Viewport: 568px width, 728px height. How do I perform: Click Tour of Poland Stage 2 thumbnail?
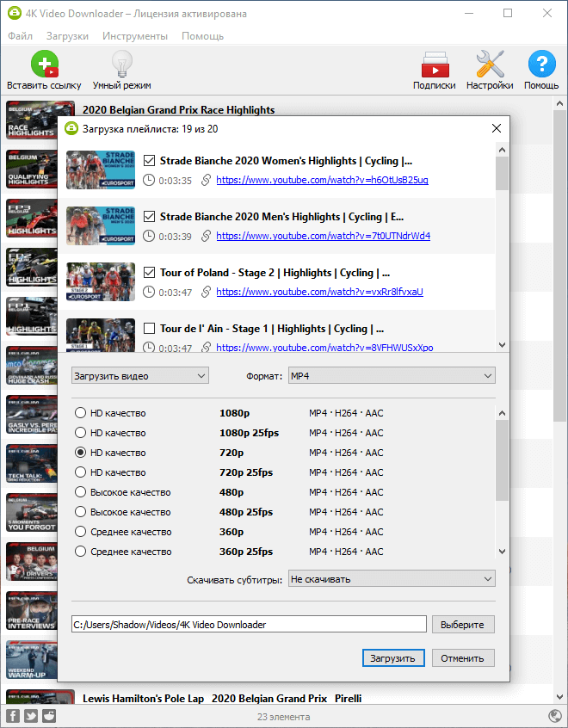click(101, 282)
